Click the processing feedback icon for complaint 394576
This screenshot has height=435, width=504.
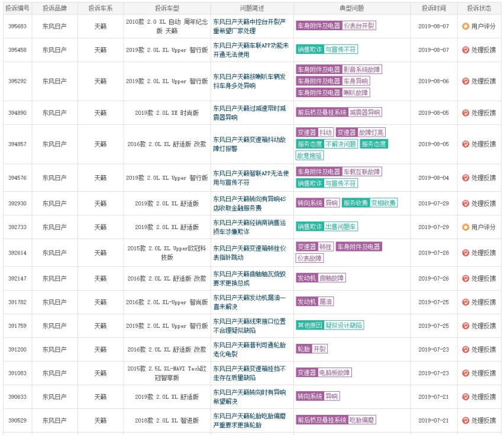(466, 178)
